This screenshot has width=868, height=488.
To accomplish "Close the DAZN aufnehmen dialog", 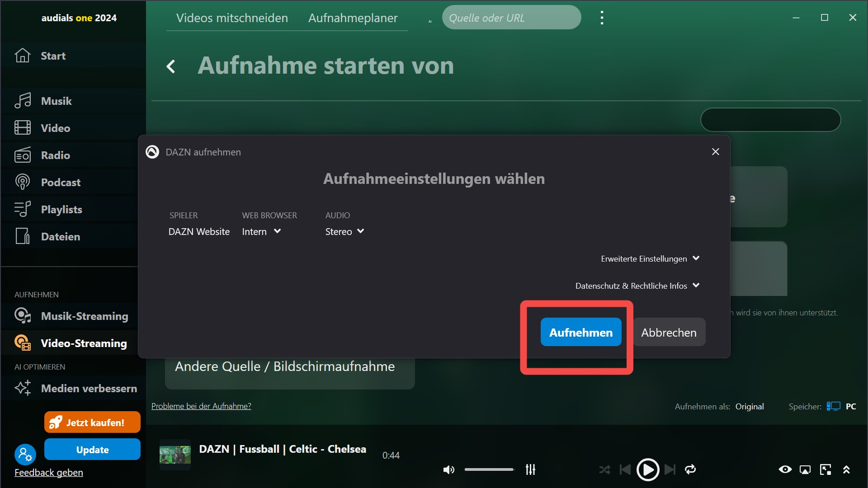I will click(x=715, y=152).
